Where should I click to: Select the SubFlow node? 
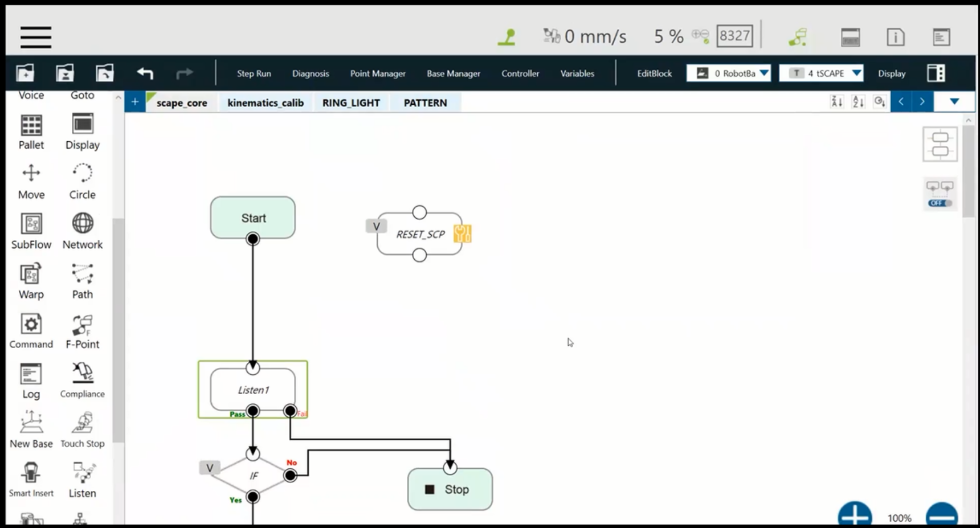point(31,232)
